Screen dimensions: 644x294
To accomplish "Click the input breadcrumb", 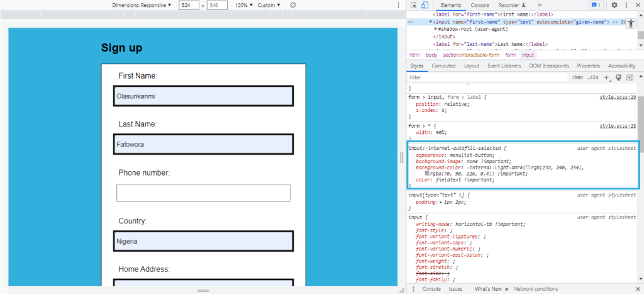I will (528, 55).
